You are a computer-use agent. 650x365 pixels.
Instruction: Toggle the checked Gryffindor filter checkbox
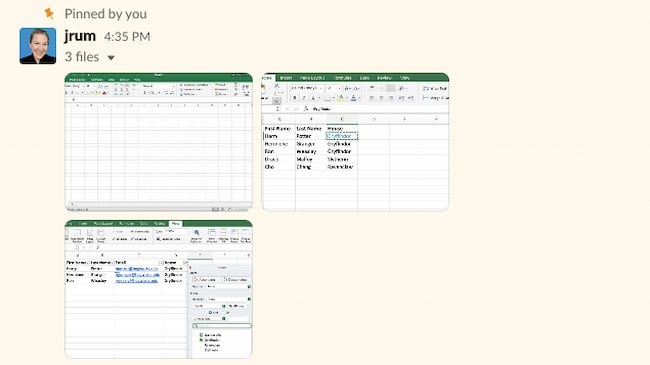point(201,340)
